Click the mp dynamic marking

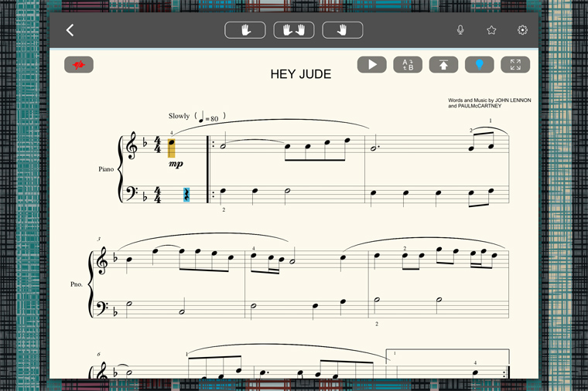click(176, 164)
